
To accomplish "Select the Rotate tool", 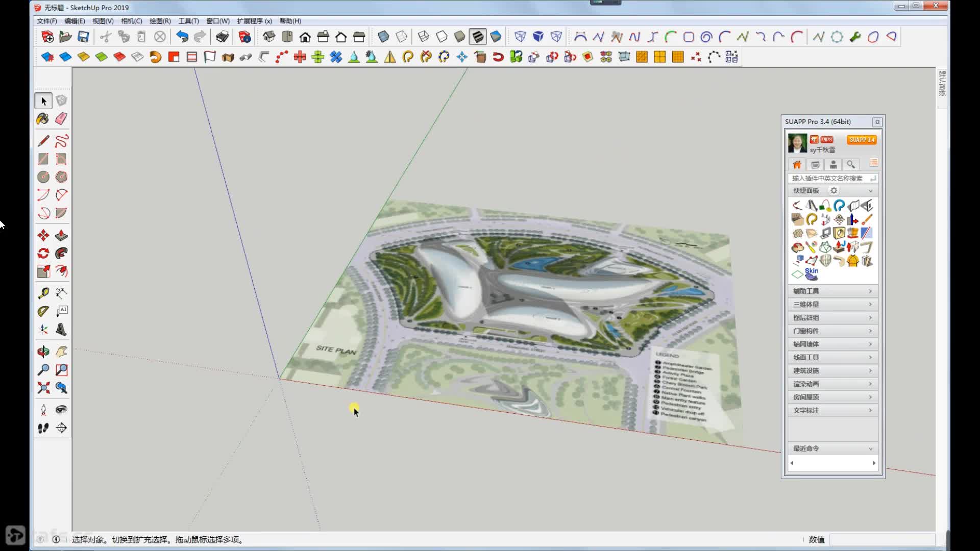I will [43, 254].
